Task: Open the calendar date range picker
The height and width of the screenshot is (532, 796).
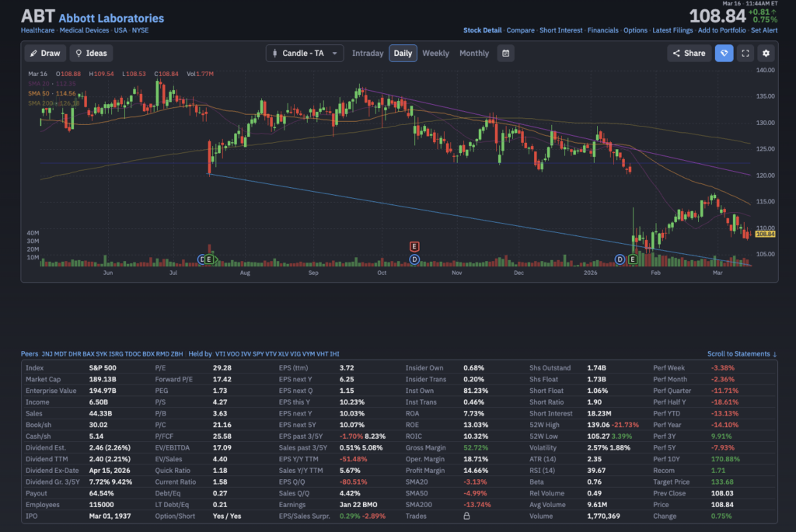Action: pyautogui.click(x=506, y=53)
